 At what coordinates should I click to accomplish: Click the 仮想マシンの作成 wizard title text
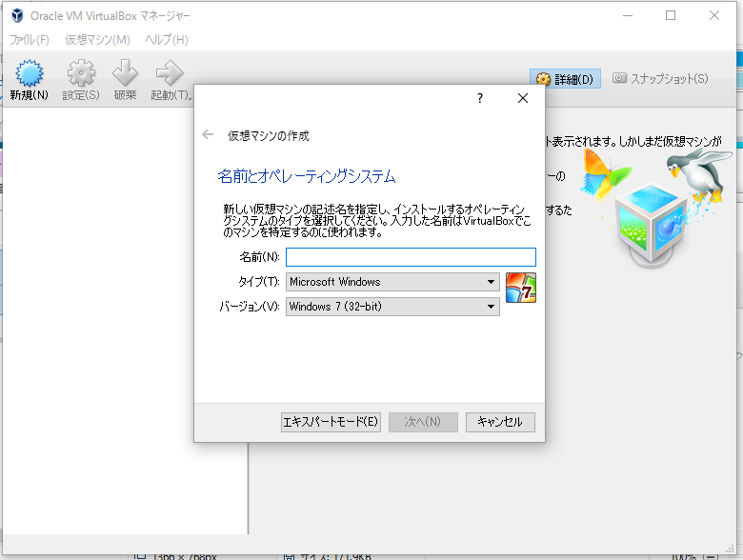(269, 135)
